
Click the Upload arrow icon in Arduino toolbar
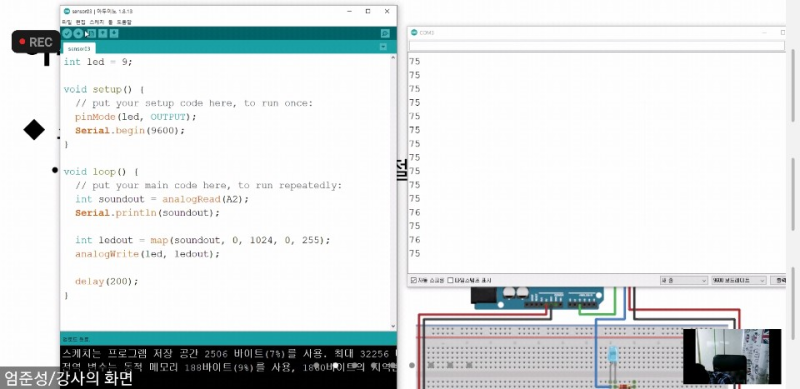click(x=78, y=34)
